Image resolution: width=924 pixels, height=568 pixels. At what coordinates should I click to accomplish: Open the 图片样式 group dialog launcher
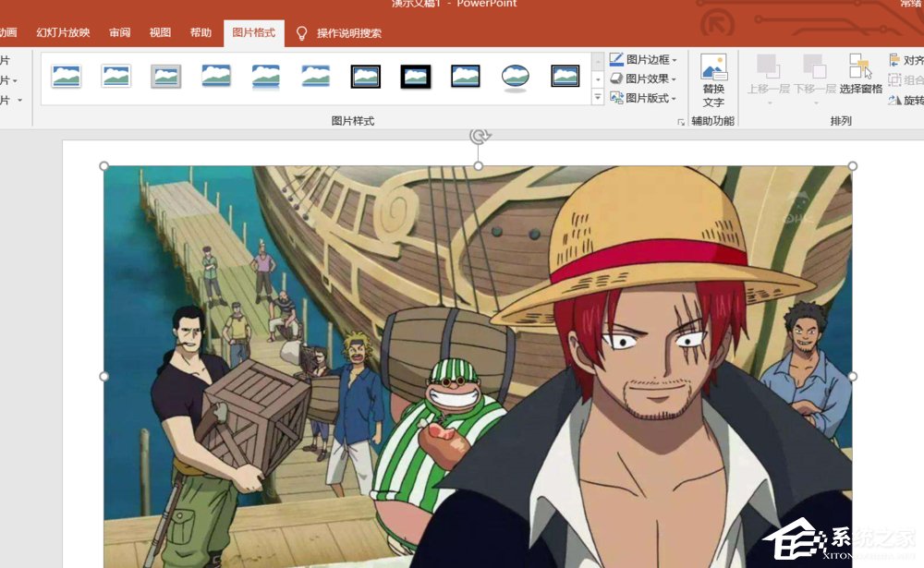point(681,122)
